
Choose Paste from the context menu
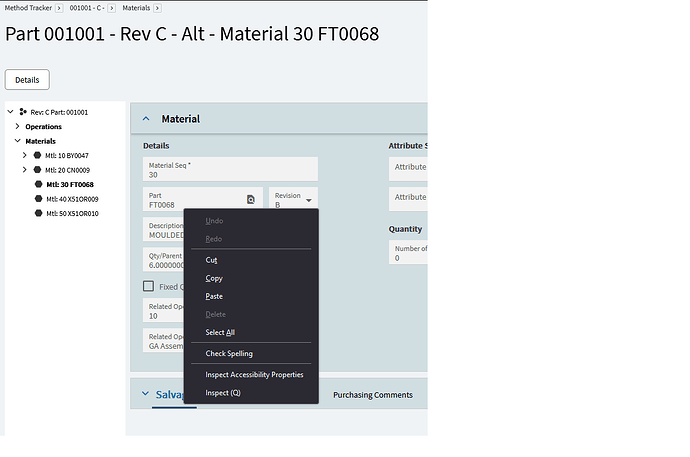coord(251,296)
